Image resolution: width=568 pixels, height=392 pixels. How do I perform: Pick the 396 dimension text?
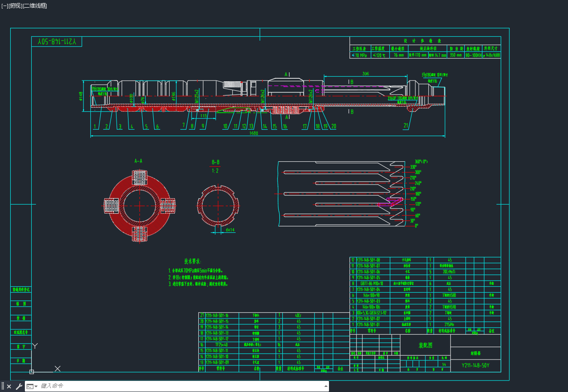[365, 74]
